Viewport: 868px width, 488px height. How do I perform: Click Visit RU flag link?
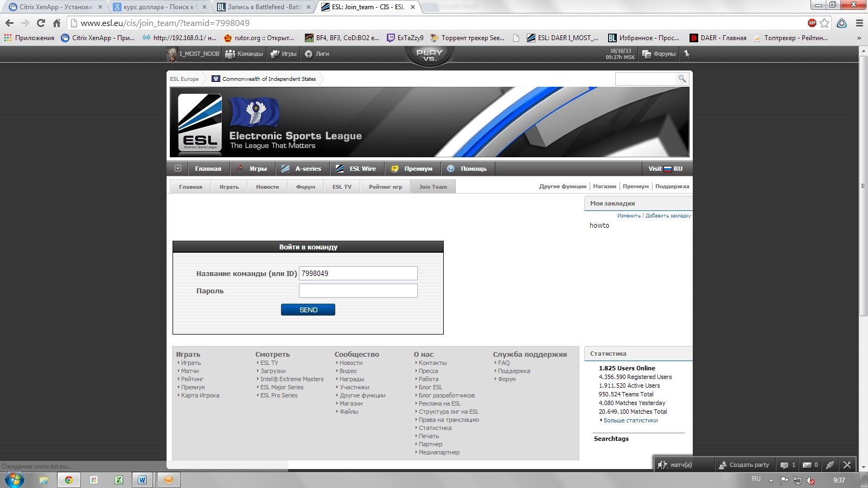point(666,169)
